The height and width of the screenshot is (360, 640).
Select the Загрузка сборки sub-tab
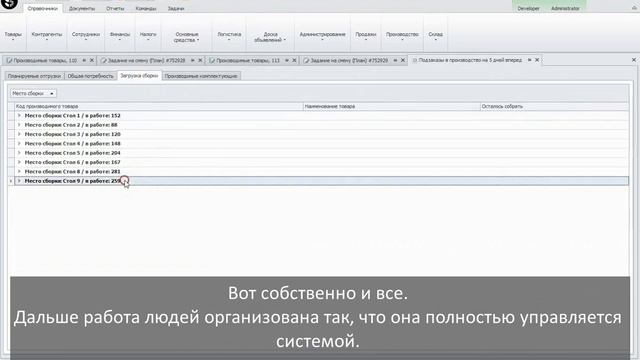point(139,76)
